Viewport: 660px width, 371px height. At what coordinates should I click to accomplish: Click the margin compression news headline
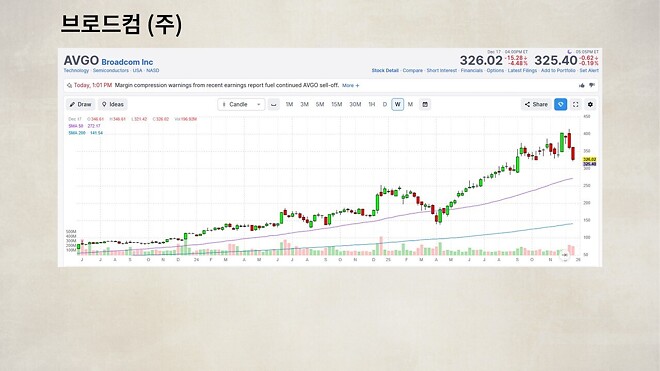226,85
